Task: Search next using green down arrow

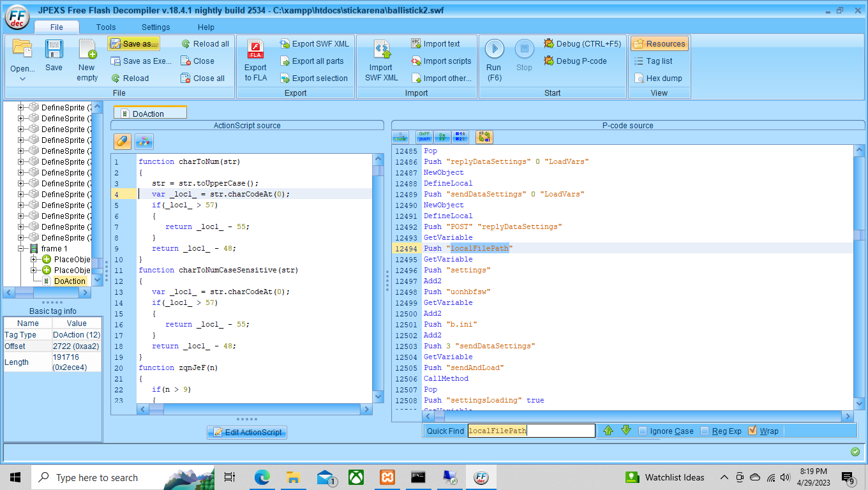Action: 625,431
